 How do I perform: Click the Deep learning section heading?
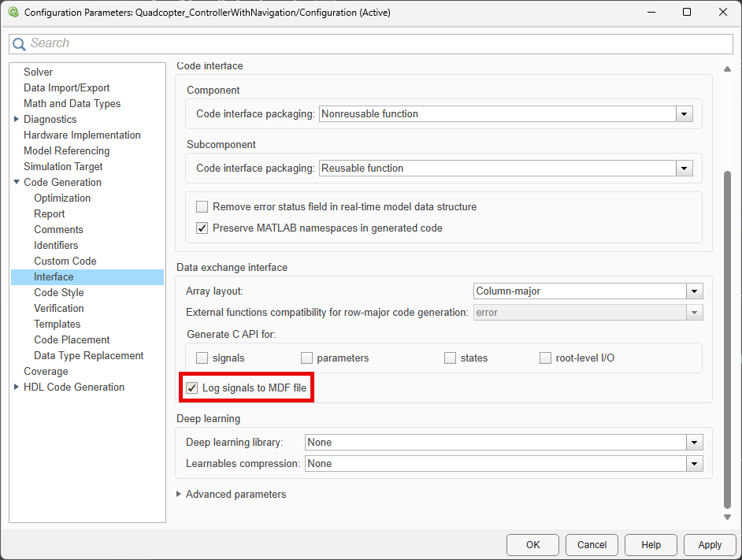tap(208, 418)
